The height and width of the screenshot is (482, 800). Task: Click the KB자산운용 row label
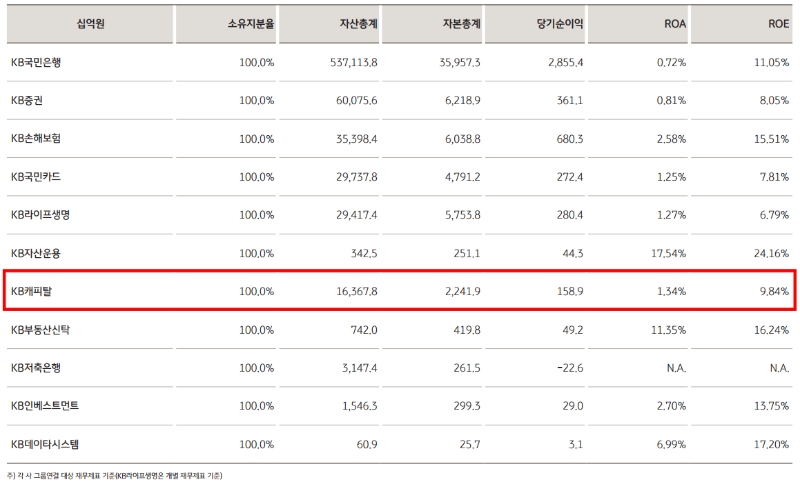(x=37, y=253)
